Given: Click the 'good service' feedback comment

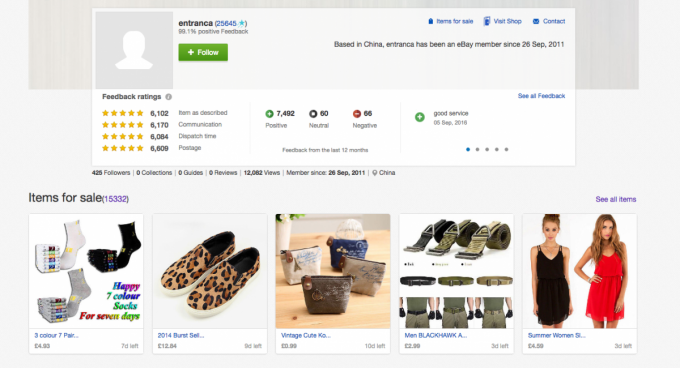Looking at the screenshot, I should tap(451, 113).
